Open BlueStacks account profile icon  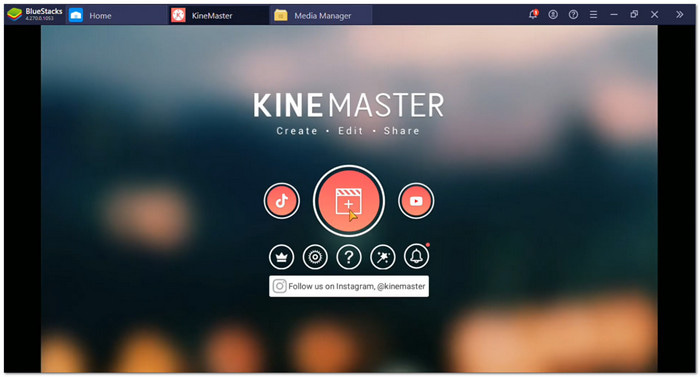click(x=553, y=15)
